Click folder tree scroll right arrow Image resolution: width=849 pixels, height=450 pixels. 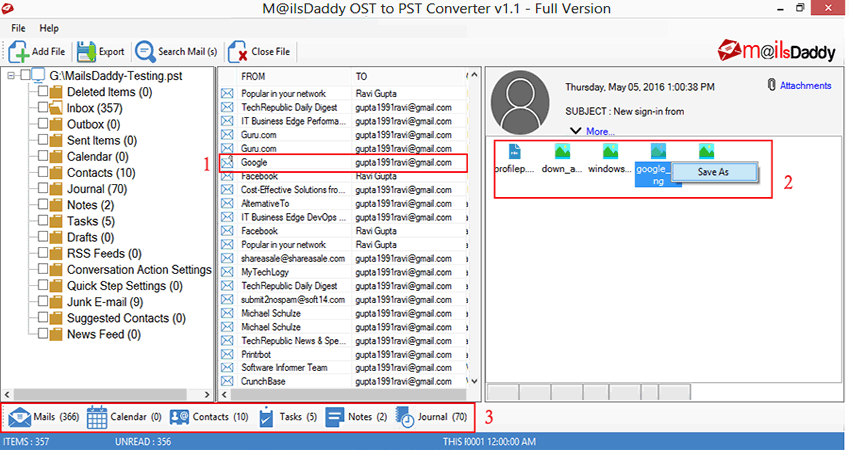pos(207,395)
